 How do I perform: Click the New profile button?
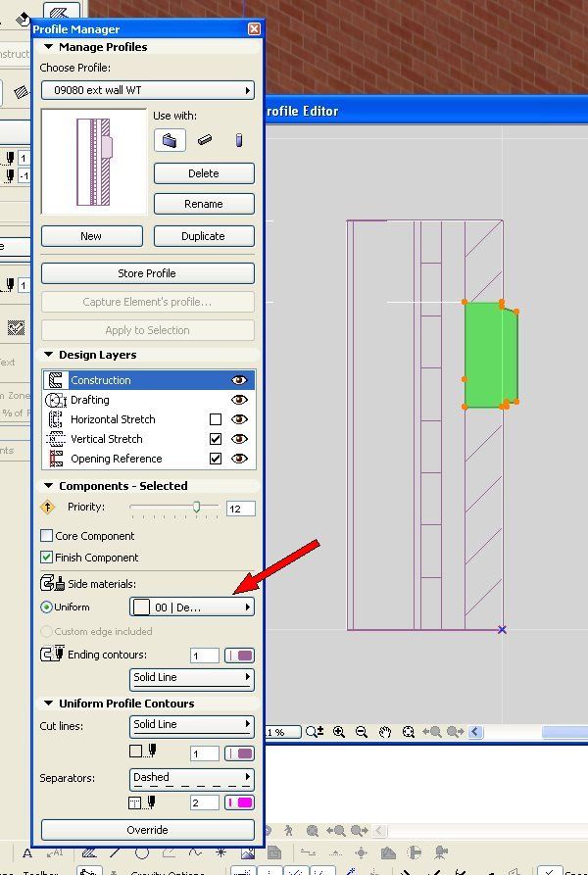pos(91,236)
